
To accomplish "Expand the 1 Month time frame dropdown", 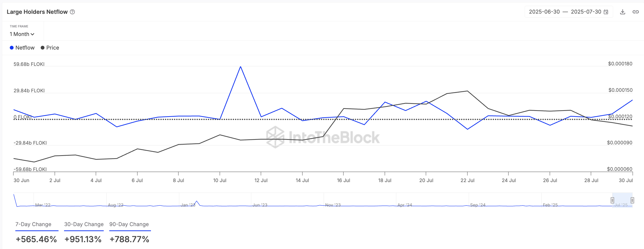I will pos(22,34).
